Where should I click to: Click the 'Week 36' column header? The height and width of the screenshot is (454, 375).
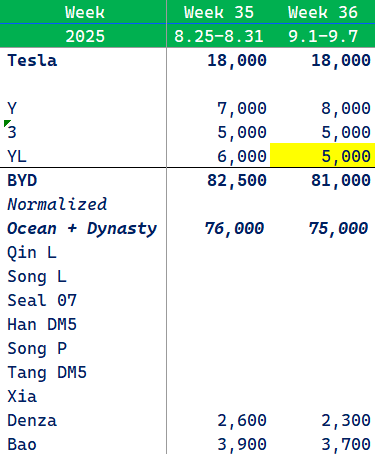point(323,12)
